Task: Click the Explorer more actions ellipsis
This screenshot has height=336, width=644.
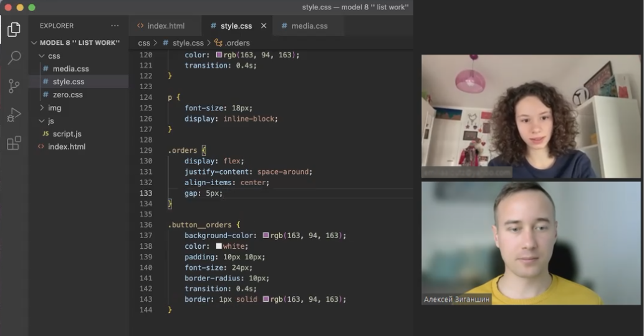Action: 115,26
